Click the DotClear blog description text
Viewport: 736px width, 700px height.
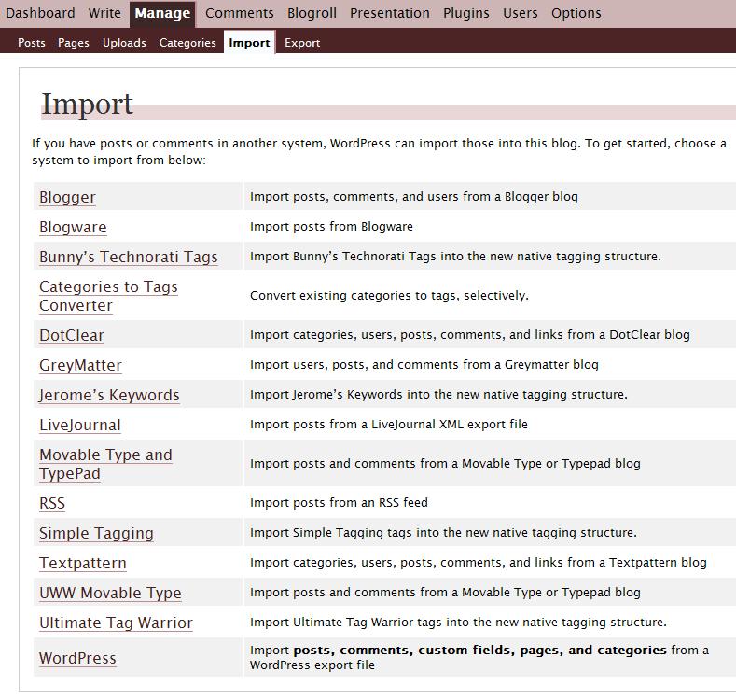(x=470, y=334)
